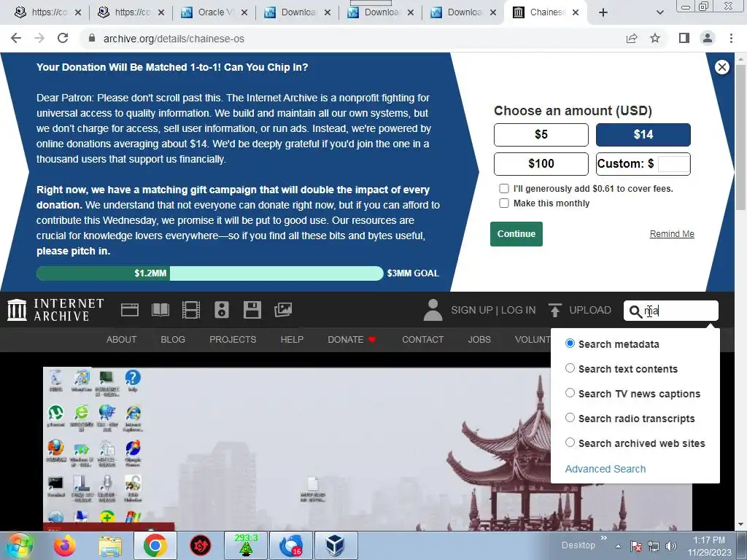Go back in Chrome
This screenshot has height=560, width=747.
(16, 39)
